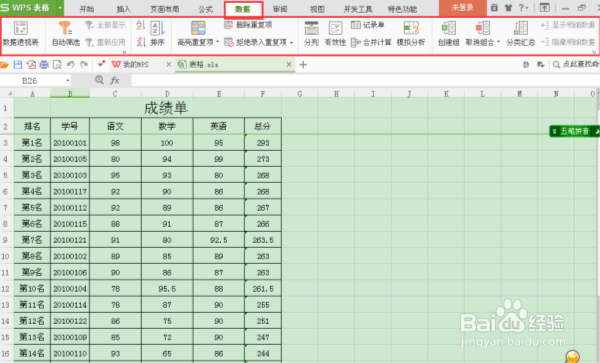600x363 pixels.
Task: Open 合并计算 consolidate tool
Action: point(371,42)
